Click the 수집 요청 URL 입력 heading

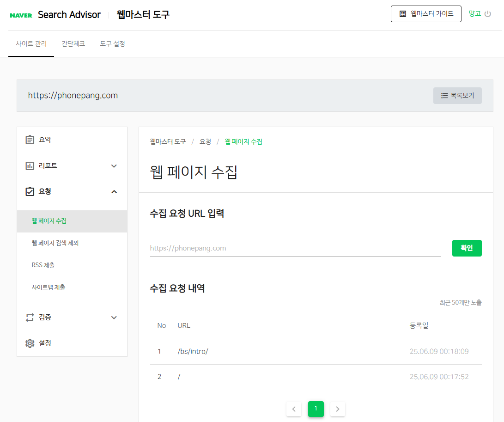tap(187, 213)
